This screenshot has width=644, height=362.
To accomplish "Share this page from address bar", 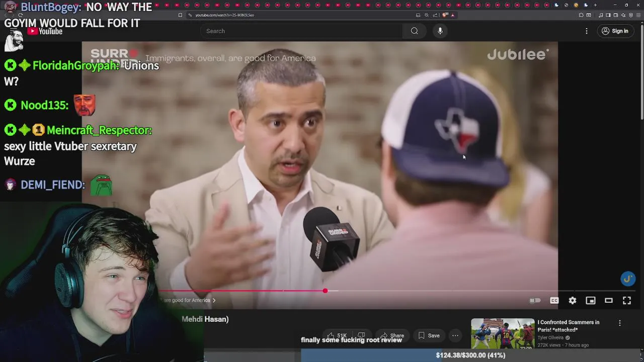I will pyautogui.click(x=435, y=15).
